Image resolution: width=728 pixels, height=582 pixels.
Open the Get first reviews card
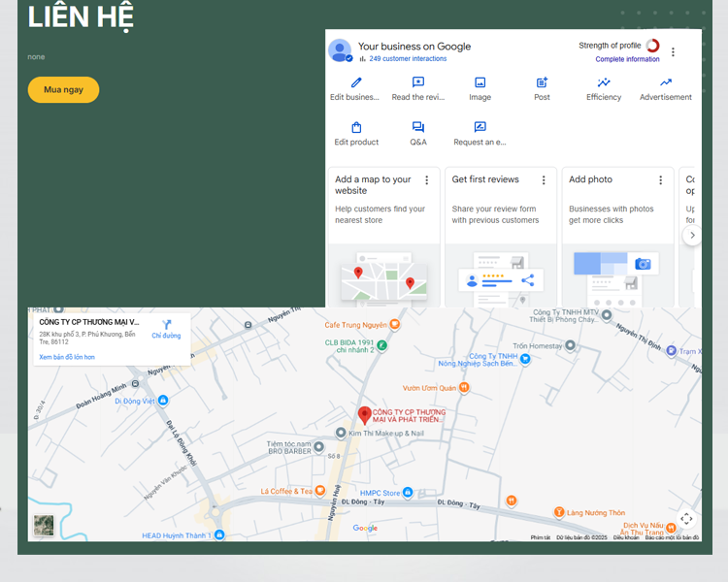coord(501,237)
